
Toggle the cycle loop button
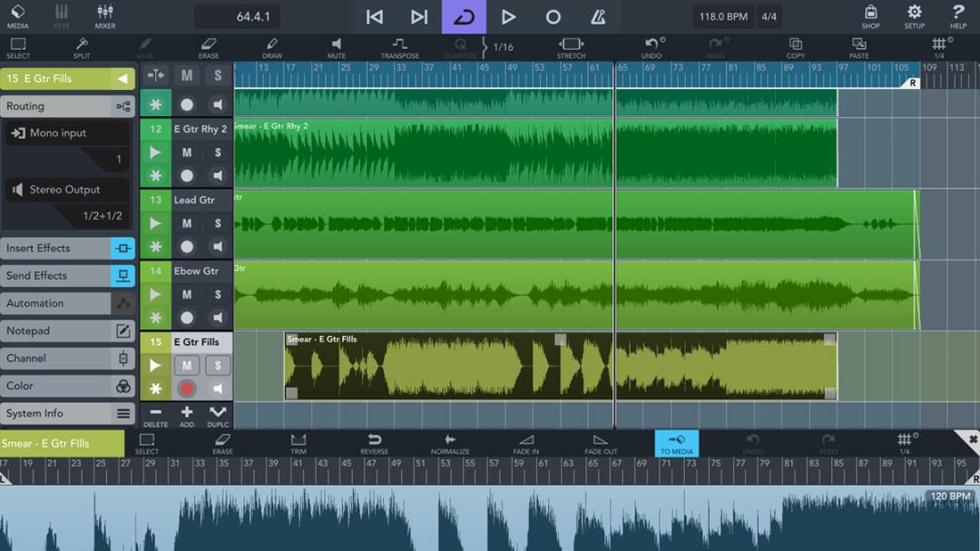pyautogui.click(x=464, y=17)
